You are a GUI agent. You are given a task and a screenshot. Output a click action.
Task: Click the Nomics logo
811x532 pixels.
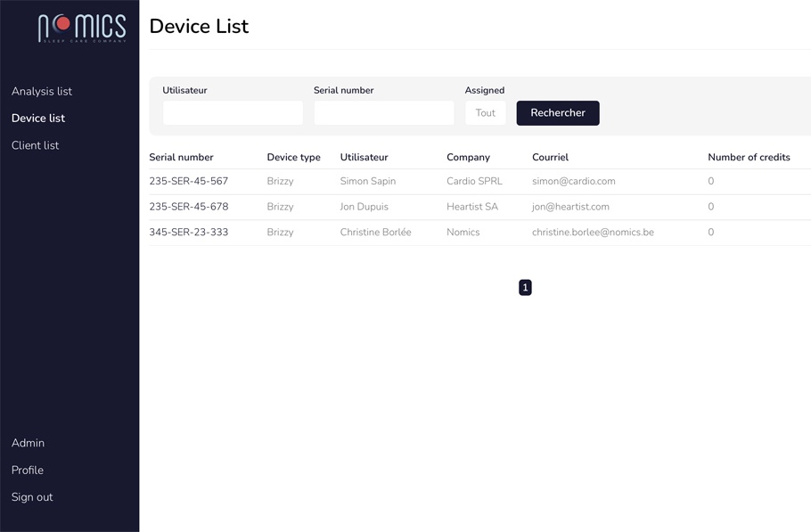click(82, 28)
